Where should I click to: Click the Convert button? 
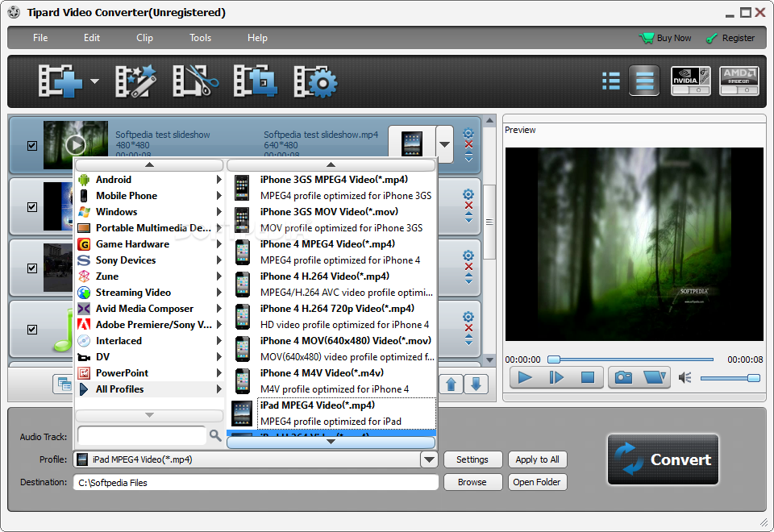click(x=663, y=459)
